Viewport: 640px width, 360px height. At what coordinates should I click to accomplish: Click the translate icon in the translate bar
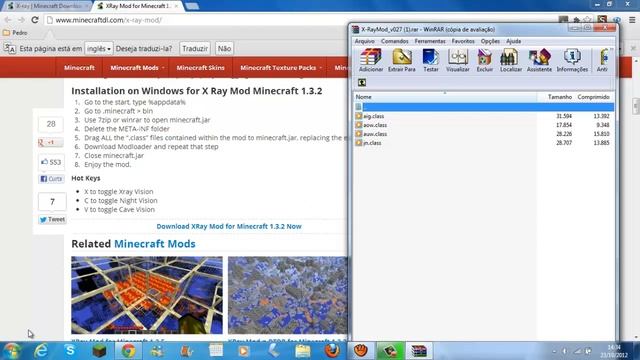click(9, 49)
